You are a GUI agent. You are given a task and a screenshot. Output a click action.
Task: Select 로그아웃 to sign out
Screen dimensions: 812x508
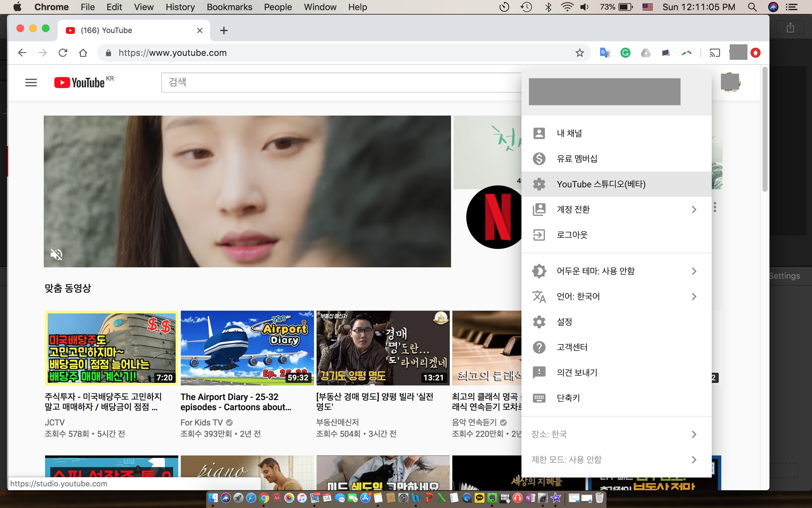pos(616,235)
